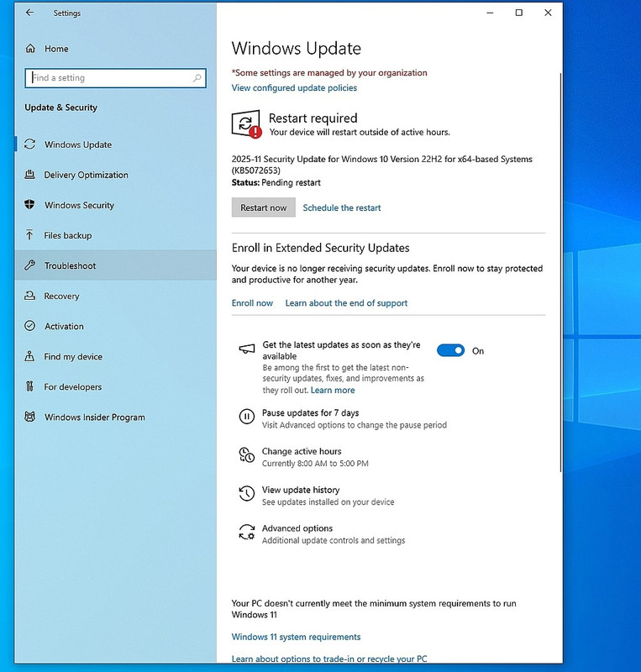This screenshot has height=672, width=641.
Task: Close the Settings window
Action: 548,13
